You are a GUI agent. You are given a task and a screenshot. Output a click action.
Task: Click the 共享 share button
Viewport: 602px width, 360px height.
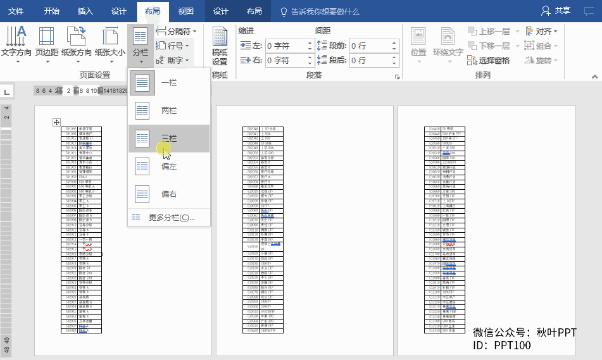[x=556, y=11]
